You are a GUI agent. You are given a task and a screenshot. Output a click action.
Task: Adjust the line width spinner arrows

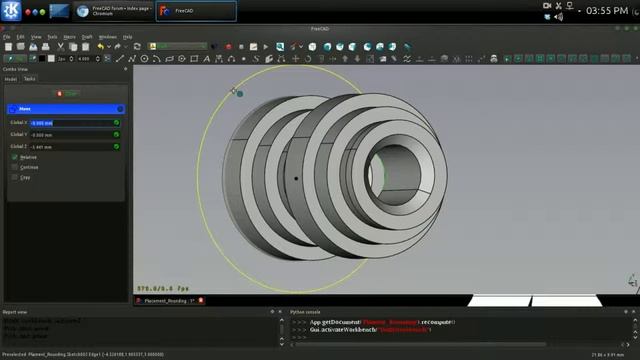click(71, 59)
